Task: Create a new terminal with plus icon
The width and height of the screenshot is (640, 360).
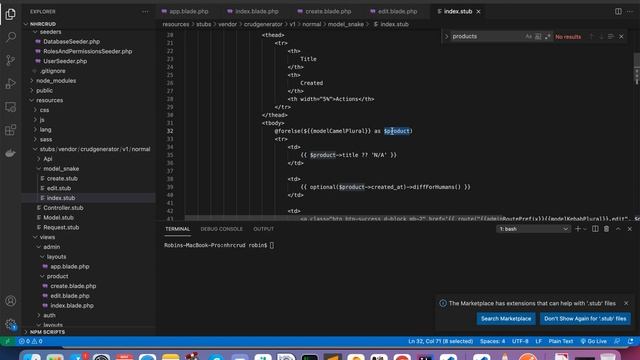Action: [x=578, y=229]
